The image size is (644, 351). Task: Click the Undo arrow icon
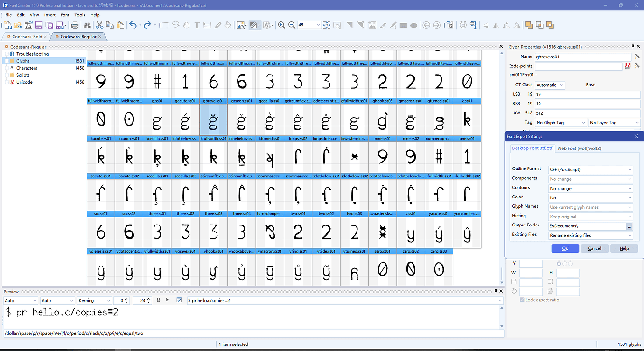click(133, 25)
